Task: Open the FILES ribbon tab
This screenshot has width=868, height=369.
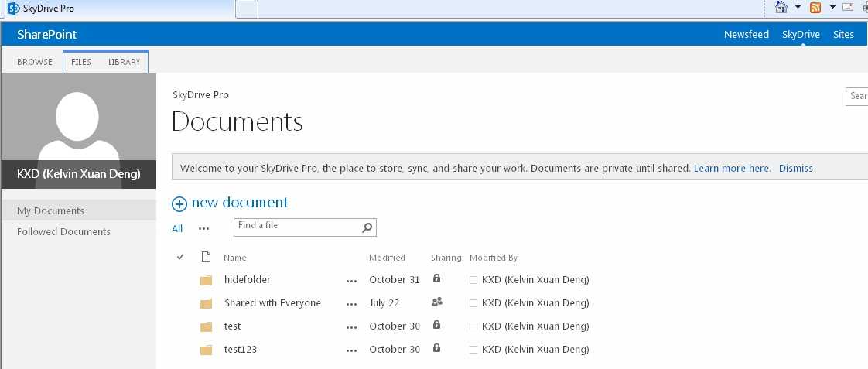Action: pyautogui.click(x=80, y=62)
